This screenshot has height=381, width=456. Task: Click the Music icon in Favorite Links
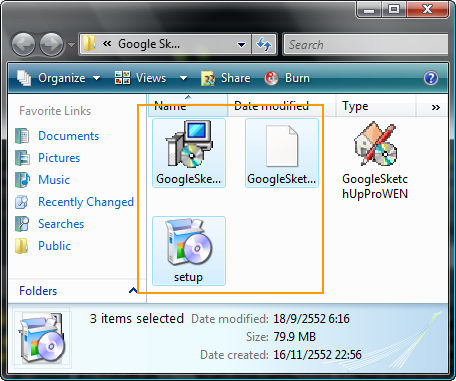22,180
